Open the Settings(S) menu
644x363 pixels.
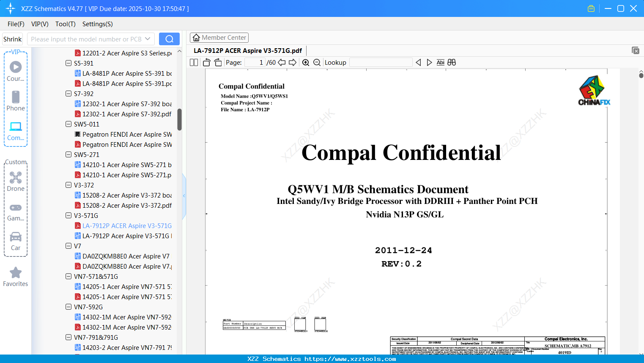(x=98, y=24)
